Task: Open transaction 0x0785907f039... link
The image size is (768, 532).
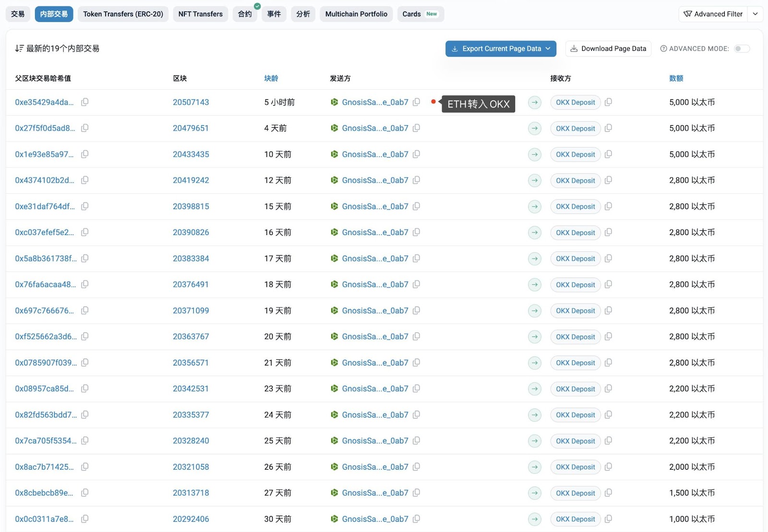Action: [46, 362]
